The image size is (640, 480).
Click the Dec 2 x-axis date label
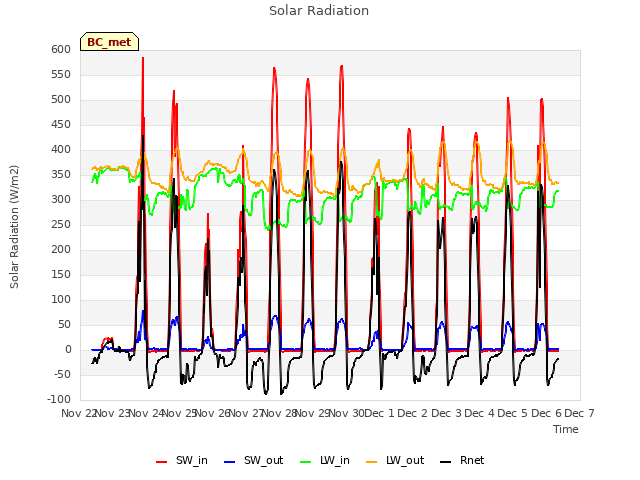click(412, 413)
